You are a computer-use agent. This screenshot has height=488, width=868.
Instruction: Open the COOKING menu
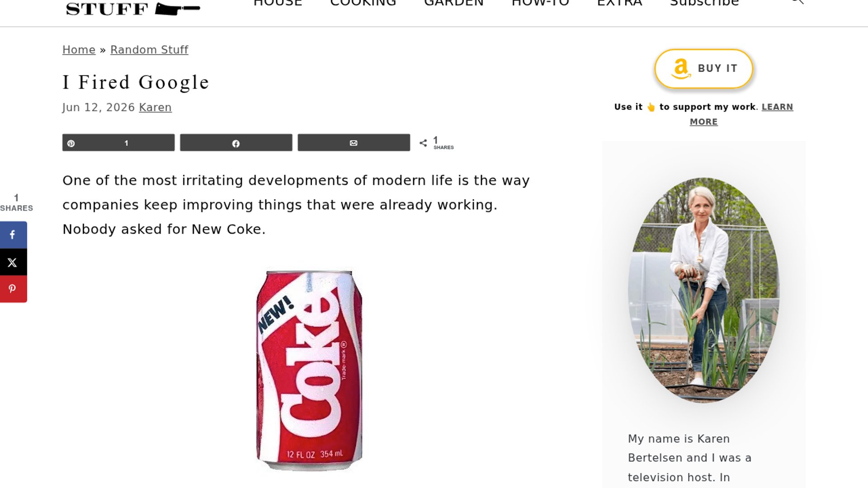363,3
